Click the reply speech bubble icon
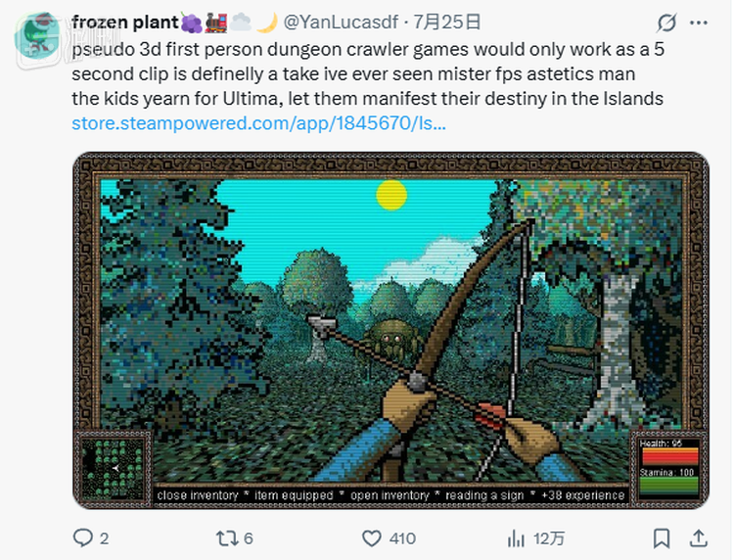Image resolution: width=734 pixels, height=560 pixels. (x=83, y=537)
